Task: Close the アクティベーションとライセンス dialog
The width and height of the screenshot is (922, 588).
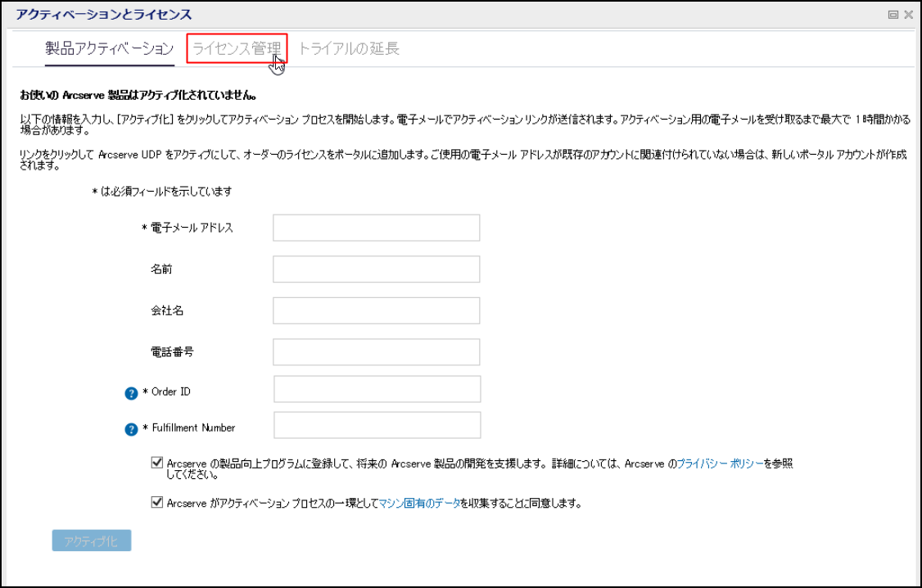Action: (x=908, y=15)
